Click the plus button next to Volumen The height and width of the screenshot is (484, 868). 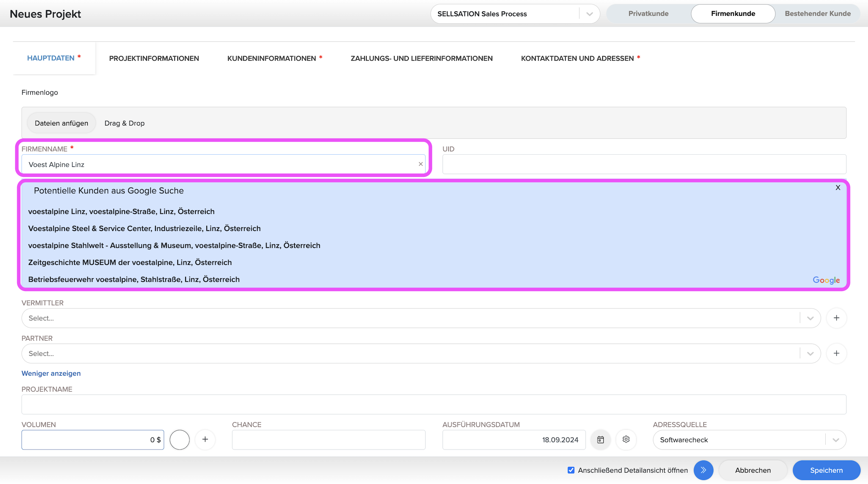pyautogui.click(x=205, y=439)
